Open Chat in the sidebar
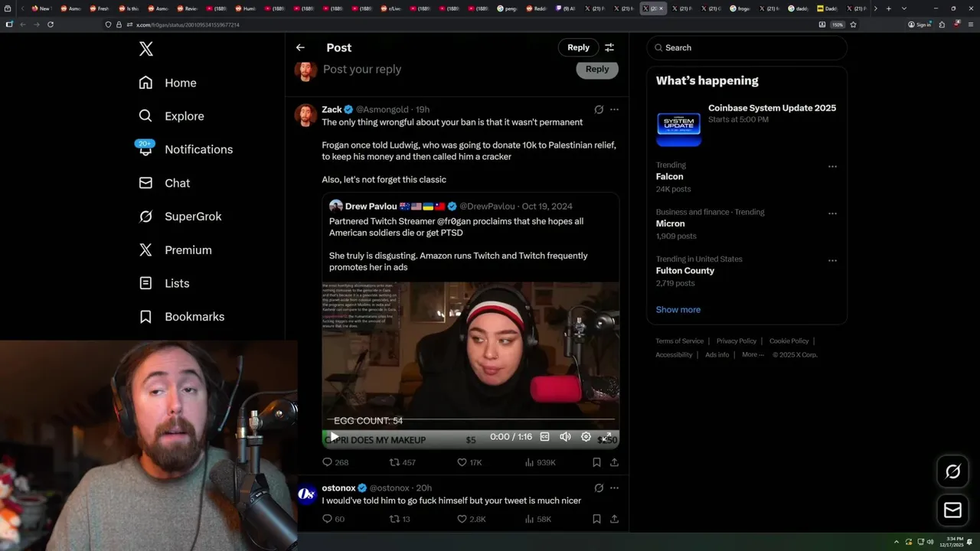The image size is (980, 551). tap(165, 183)
